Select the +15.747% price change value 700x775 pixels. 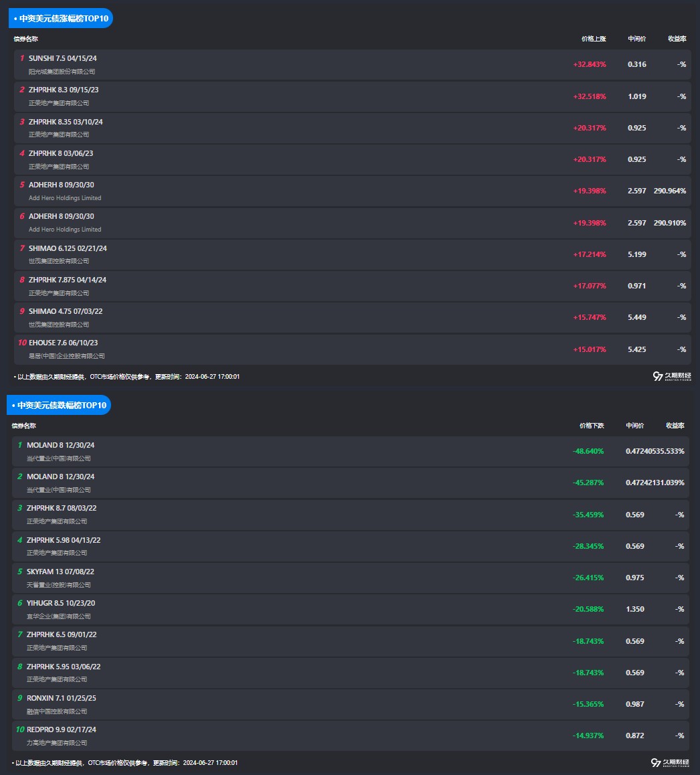[x=590, y=317]
